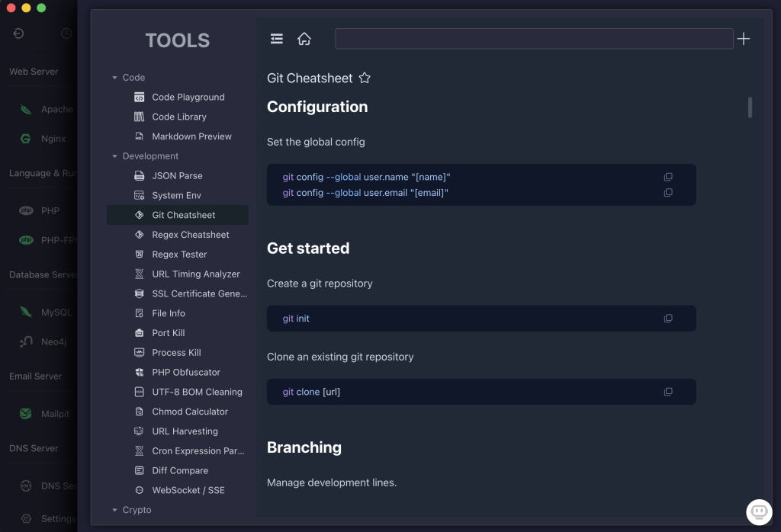Open Code Playground tool
Screen dimensions: 781x532
click(188, 97)
